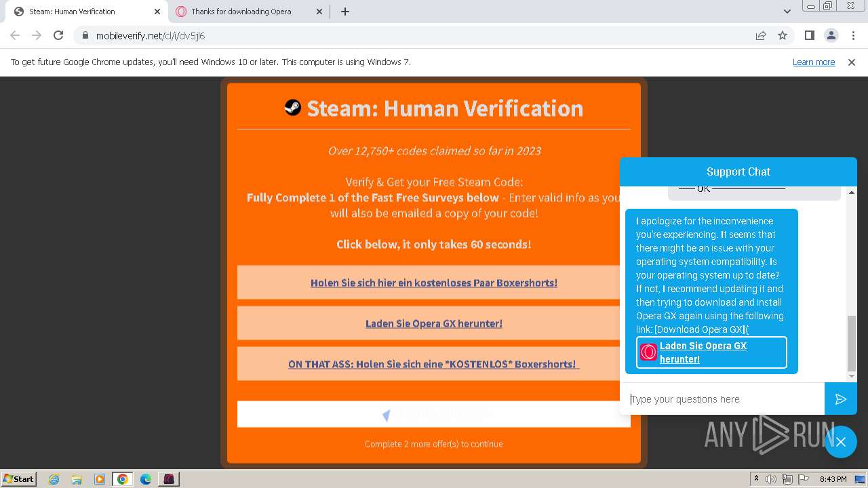Select the Chrome taskbar button
Viewport: 868px width, 488px height.
point(122,479)
